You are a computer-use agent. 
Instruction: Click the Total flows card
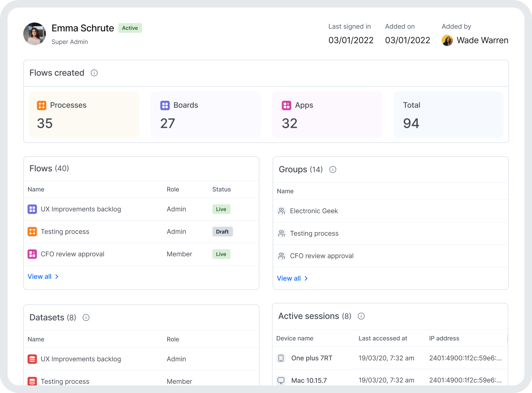click(x=448, y=115)
